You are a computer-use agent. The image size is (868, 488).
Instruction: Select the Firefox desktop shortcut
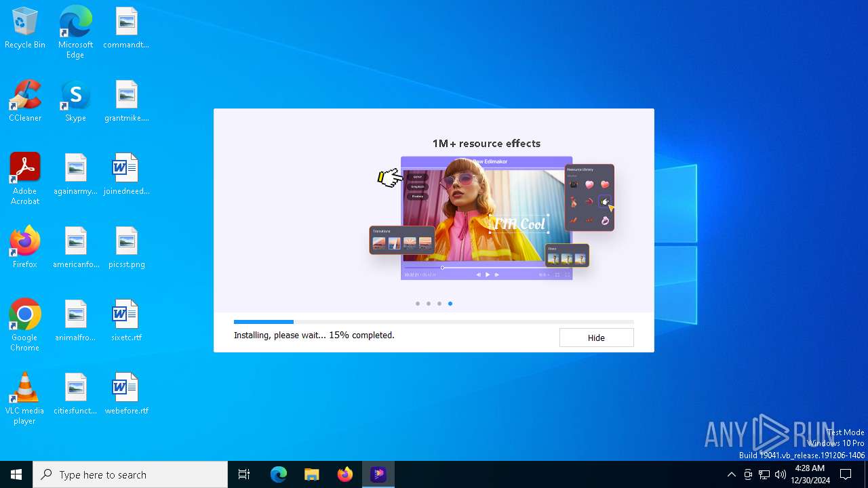click(25, 248)
